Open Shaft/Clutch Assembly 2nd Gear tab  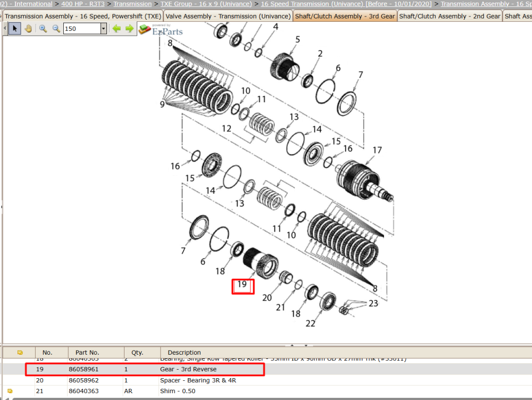(450, 17)
